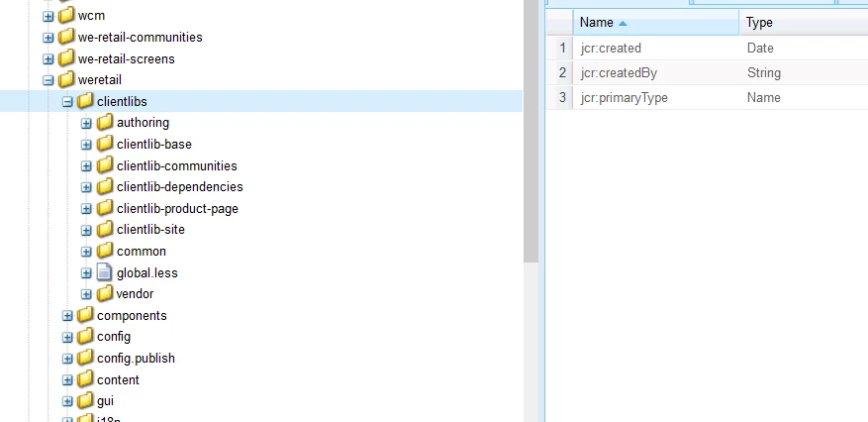The height and width of the screenshot is (422, 868).
Task: Click the components folder icon
Action: pos(85,315)
